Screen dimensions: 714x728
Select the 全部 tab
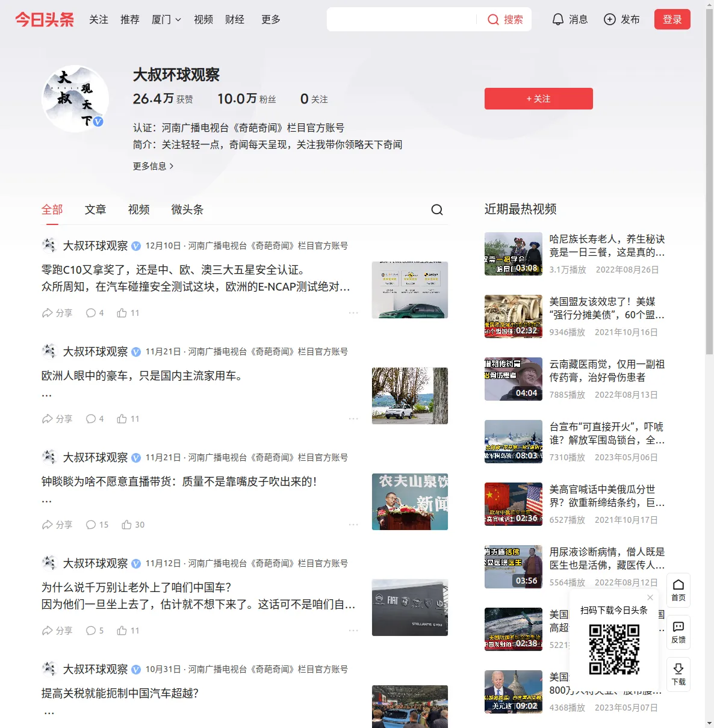click(52, 209)
